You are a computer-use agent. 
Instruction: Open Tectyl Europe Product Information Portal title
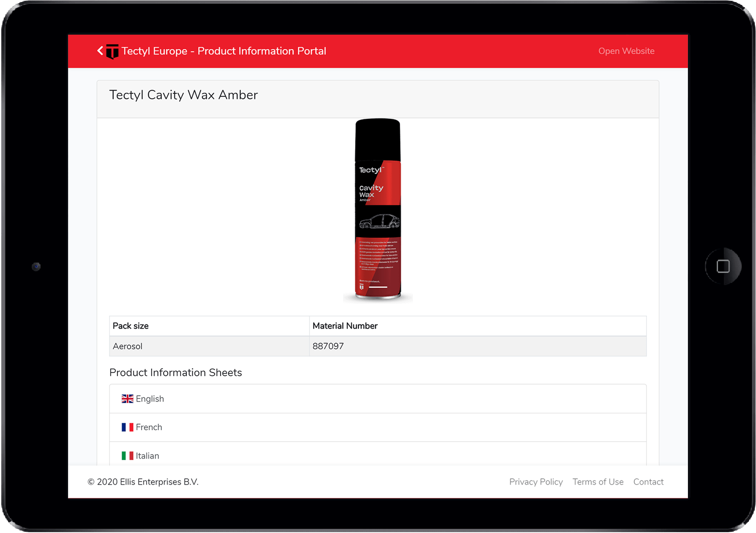point(224,51)
